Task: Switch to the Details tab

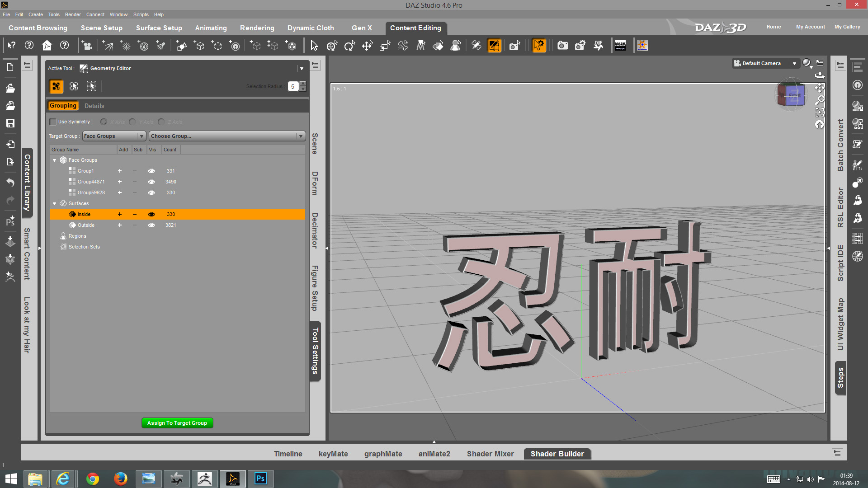Action: 94,106
